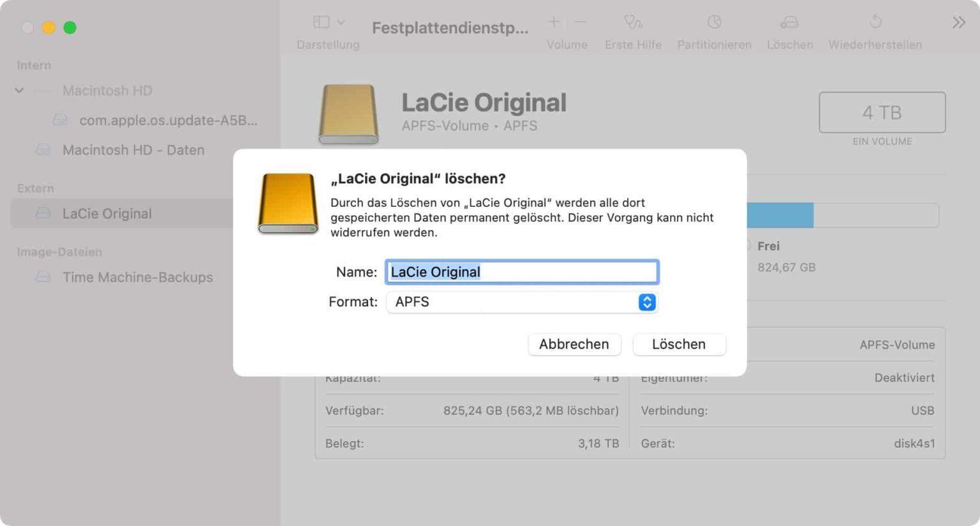Select com.apple.os.update snapshot in sidebar
980x526 pixels.
(168, 120)
